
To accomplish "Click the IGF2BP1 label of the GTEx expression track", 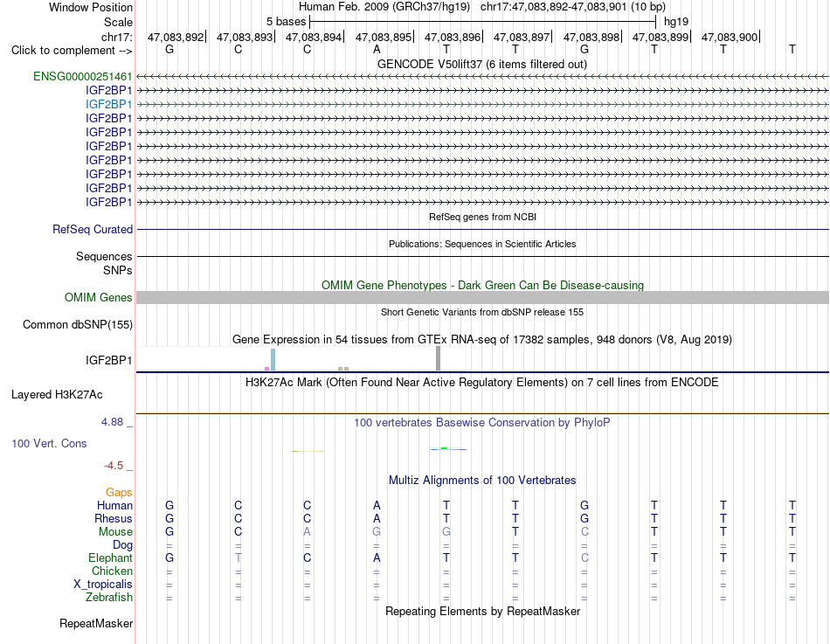I will tap(109, 361).
